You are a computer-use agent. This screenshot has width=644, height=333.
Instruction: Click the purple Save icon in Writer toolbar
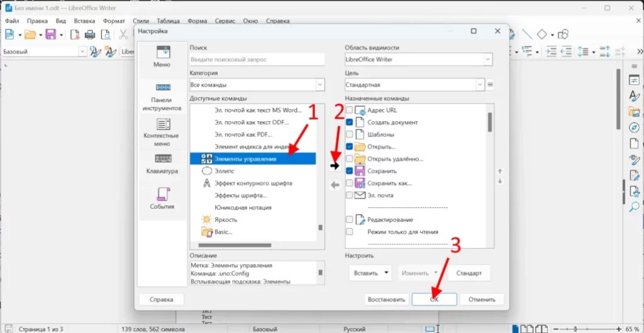tap(50, 35)
